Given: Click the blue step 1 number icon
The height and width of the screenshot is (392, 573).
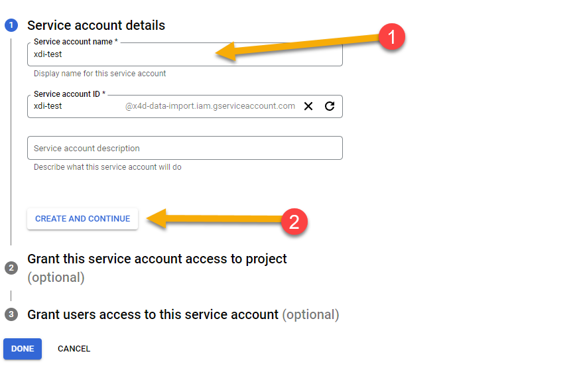Looking at the screenshot, I should tap(11, 26).
